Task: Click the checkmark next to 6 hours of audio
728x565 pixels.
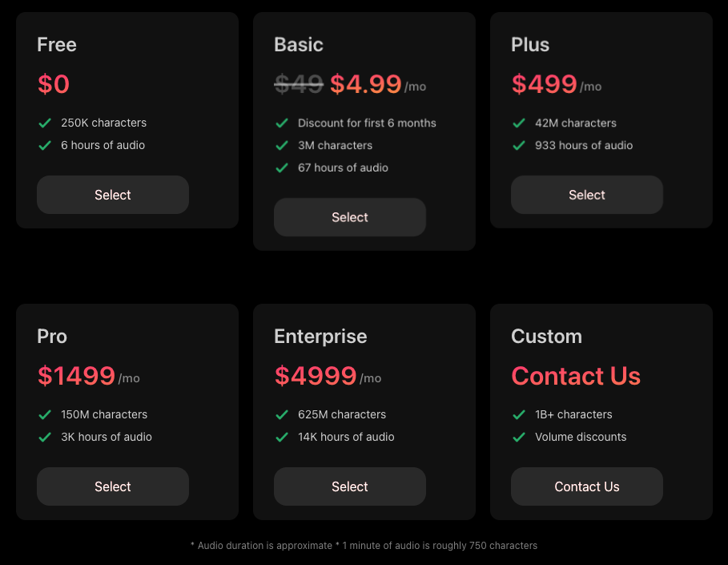Action: pyautogui.click(x=45, y=145)
